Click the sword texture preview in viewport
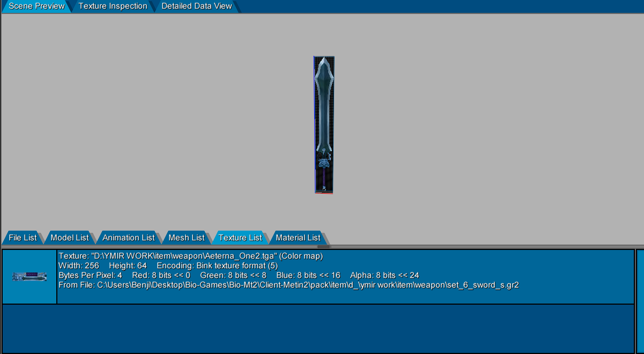 point(324,124)
